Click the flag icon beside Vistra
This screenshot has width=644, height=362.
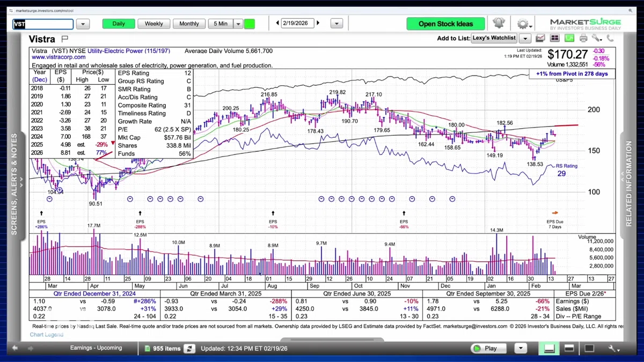pos(65,39)
